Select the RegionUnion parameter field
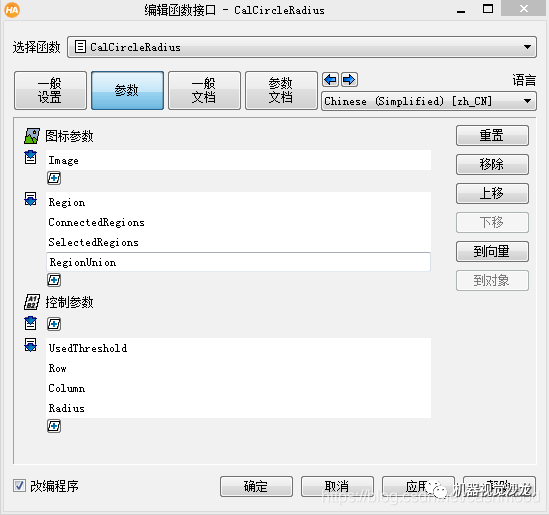The width and height of the screenshot is (549, 515). 238,262
